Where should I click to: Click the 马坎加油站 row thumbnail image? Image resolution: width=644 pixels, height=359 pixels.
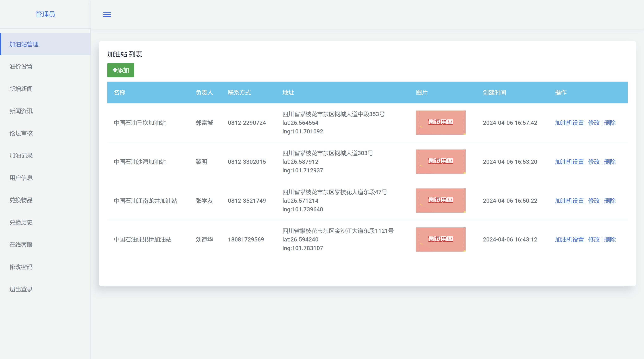[440, 122]
